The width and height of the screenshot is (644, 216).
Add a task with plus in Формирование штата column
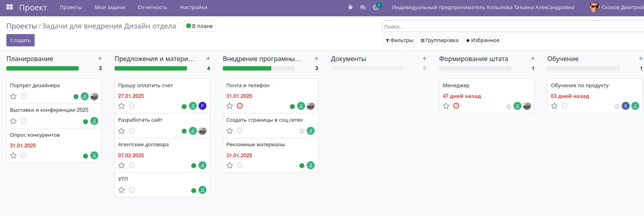(x=532, y=59)
